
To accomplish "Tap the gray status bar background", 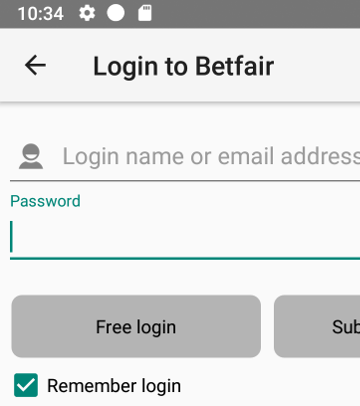I will pyautogui.click(x=257, y=14).
